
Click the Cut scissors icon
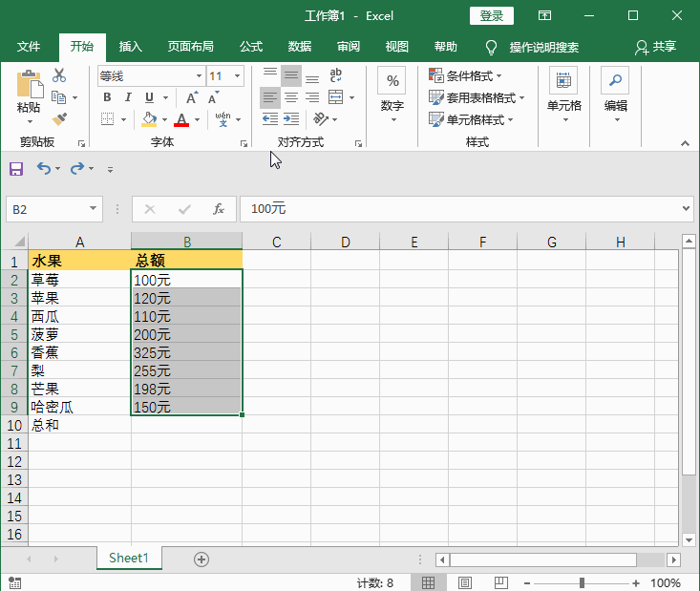click(x=59, y=76)
